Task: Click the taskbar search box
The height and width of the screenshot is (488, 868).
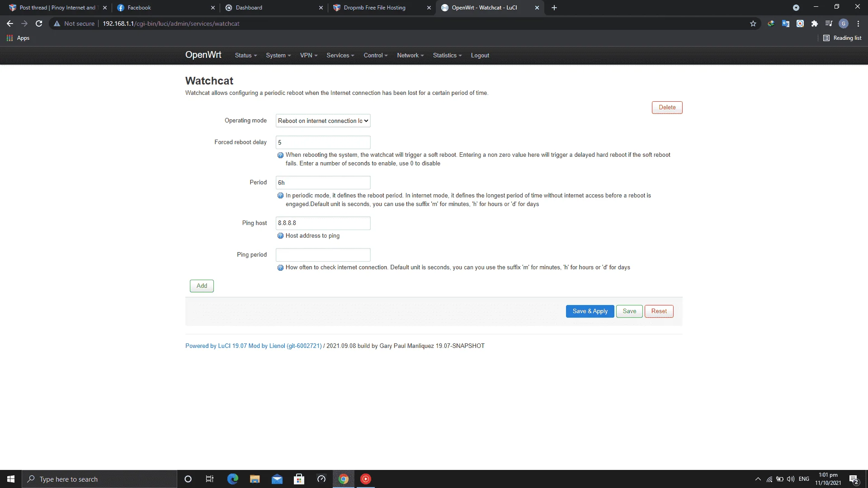Action: [x=99, y=479]
